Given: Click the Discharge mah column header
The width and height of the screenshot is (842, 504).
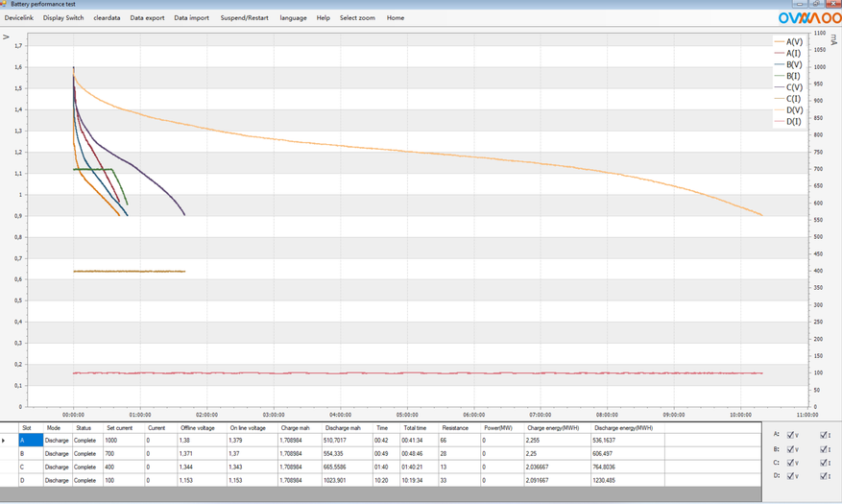Looking at the screenshot, I should [347, 428].
